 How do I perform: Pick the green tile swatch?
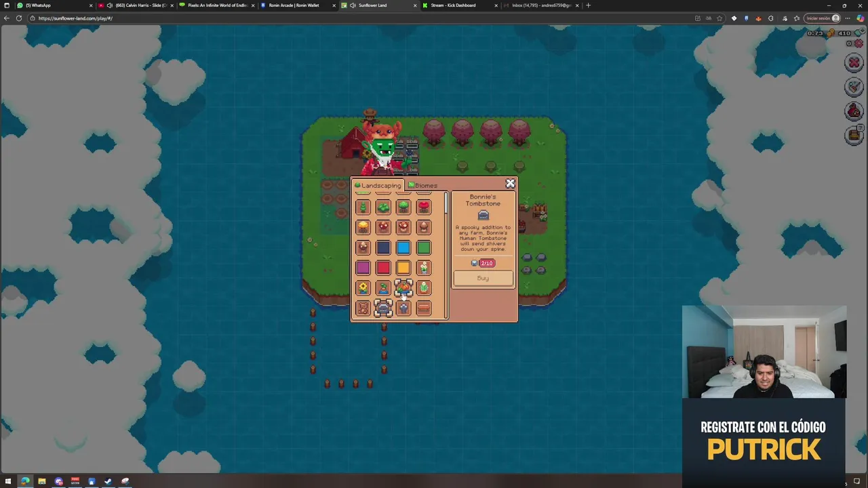pos(424,247)
